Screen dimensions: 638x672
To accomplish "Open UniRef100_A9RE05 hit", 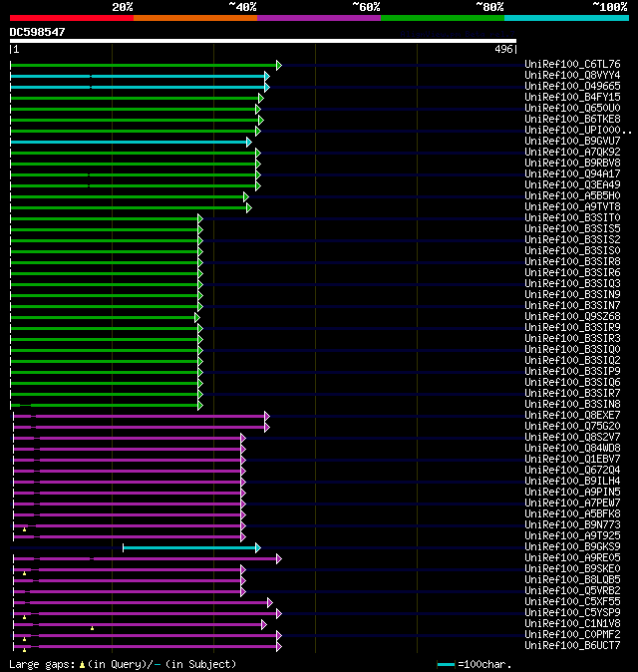I will pos(572,558).
